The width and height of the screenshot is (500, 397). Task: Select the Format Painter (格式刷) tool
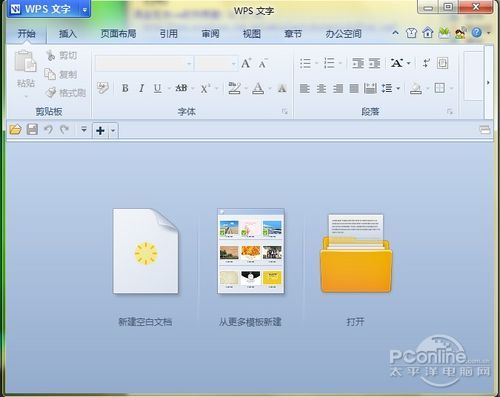66,92
